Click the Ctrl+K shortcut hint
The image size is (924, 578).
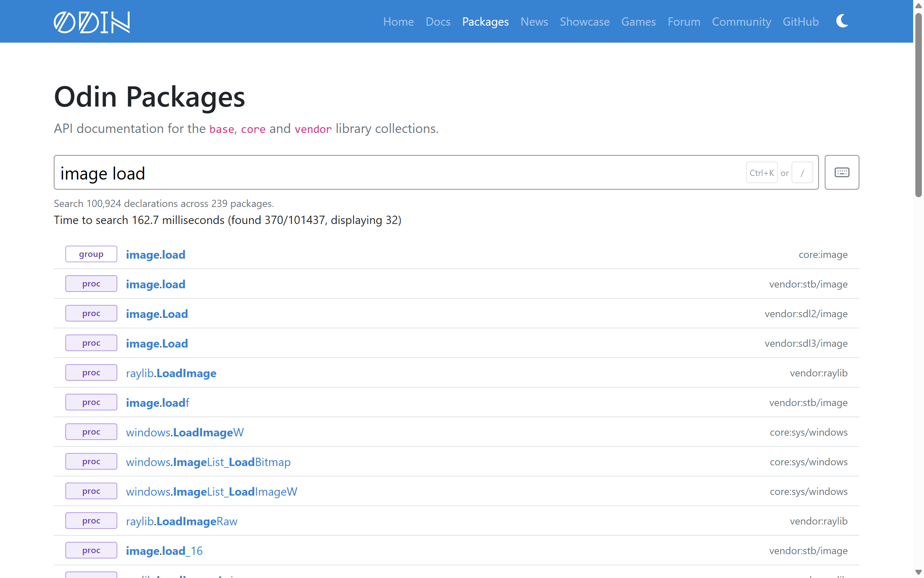click(761, 173)
